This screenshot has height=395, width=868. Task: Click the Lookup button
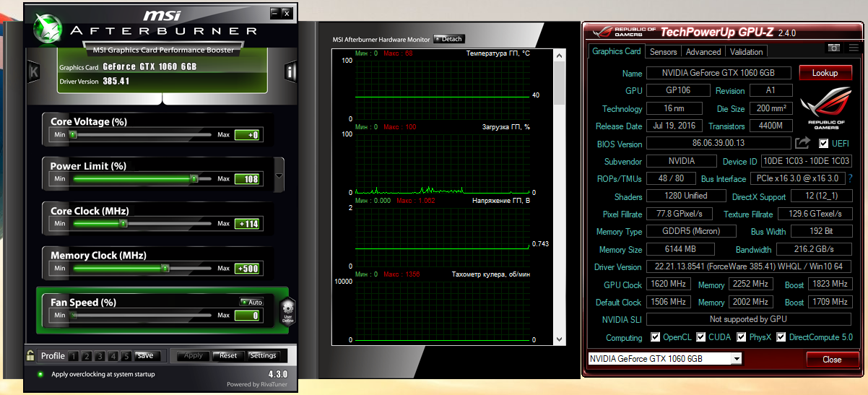pos(825,73)
